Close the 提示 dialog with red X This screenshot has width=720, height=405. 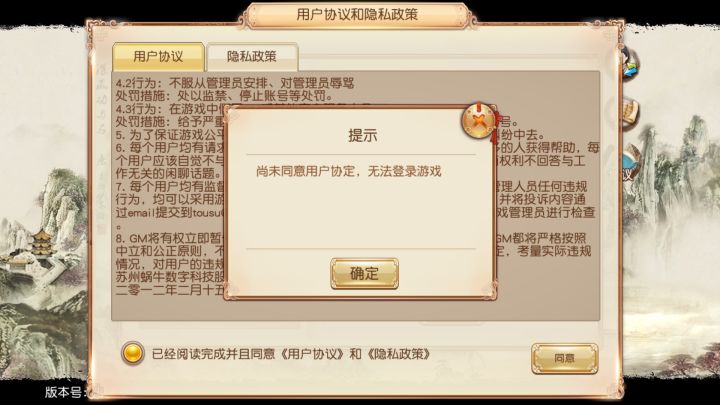tap(479, 121)
